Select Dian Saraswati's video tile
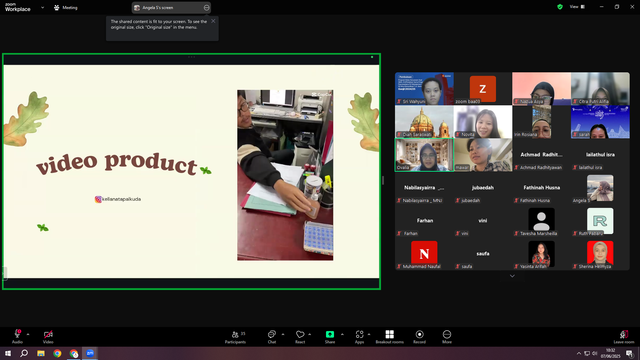The width and height of the screenshot is (640, 360). point(424,122)
